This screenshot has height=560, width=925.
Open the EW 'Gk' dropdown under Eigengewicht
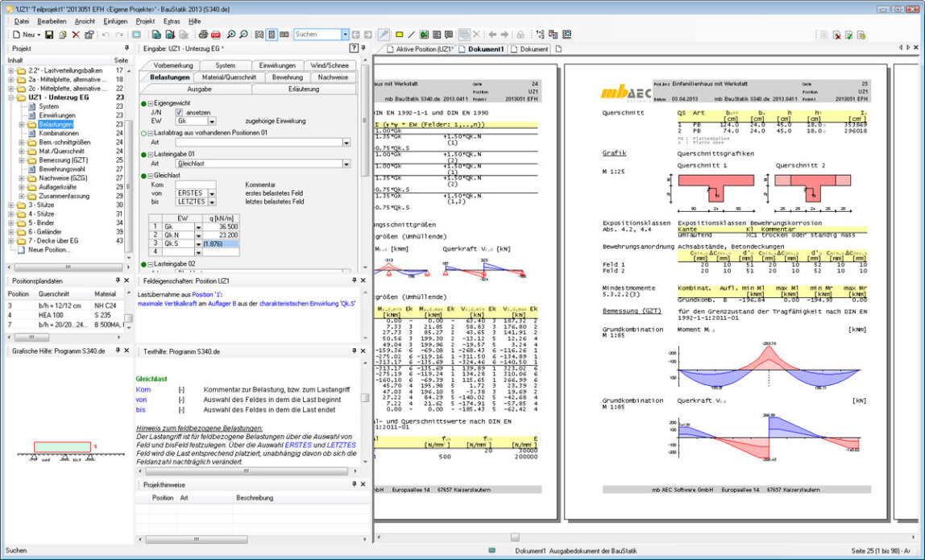[212, 122]
